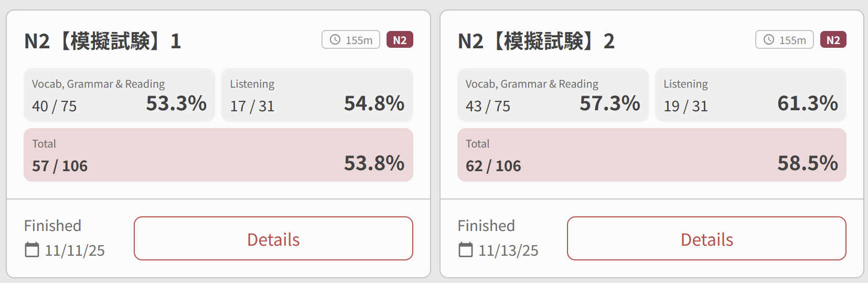Image resolution: width=868 pixels, height=283 pixels.
Task: Click exam 2 Total score panel showing 58.5%
Action: 651,155
